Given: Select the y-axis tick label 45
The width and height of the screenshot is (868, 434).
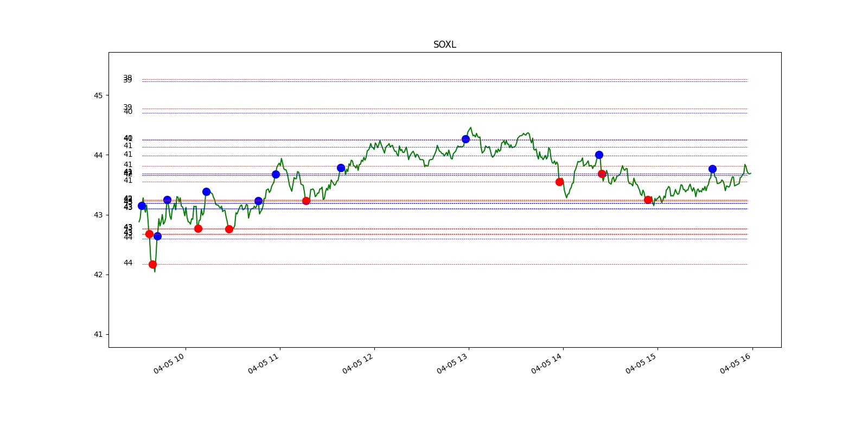Looking at the screenshot, I should point(98,95).
